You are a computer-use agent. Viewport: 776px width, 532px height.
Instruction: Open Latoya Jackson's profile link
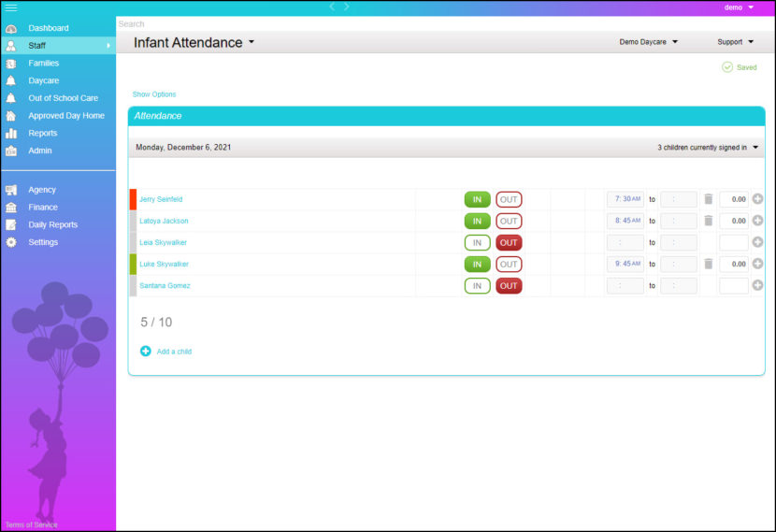click(164, 221)
